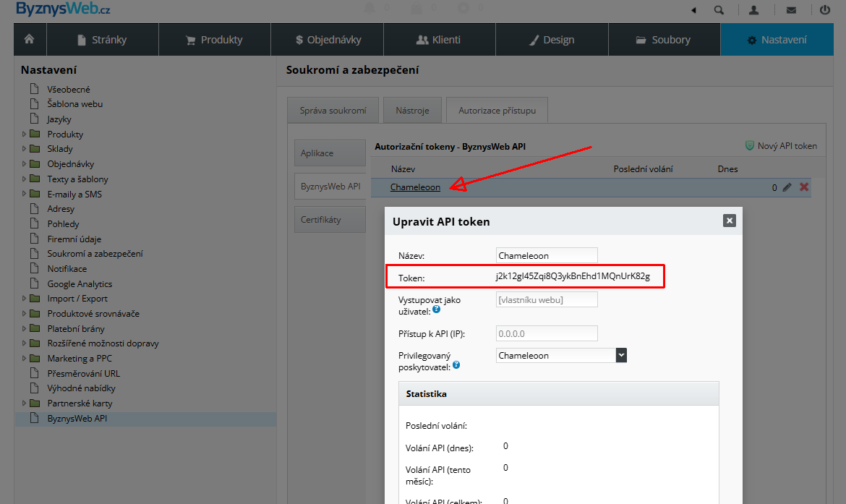This screenshot has height=504, width=846.
Task: Expand the Produkty settings folder
Action: (25, 134)
